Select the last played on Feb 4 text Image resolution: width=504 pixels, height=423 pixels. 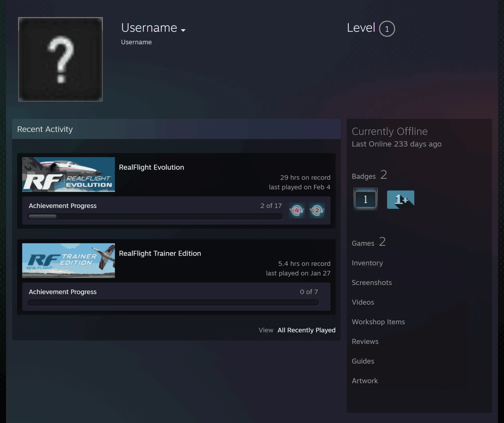pos(300,187)
